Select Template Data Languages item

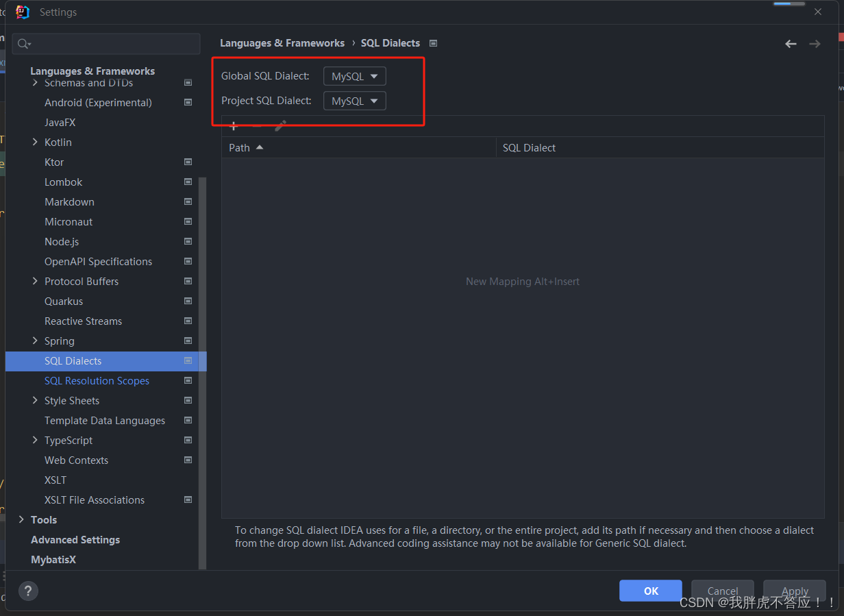coord(105,420)
